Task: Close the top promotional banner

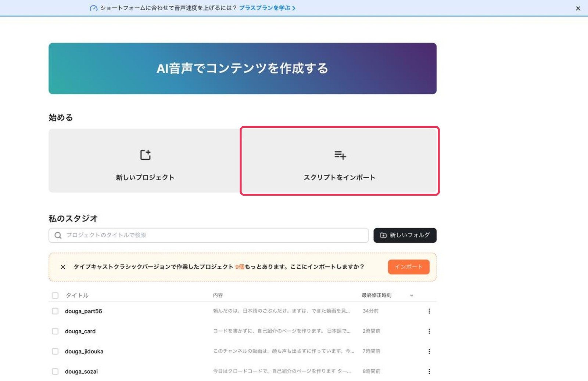Action: (x=578, y=8)
